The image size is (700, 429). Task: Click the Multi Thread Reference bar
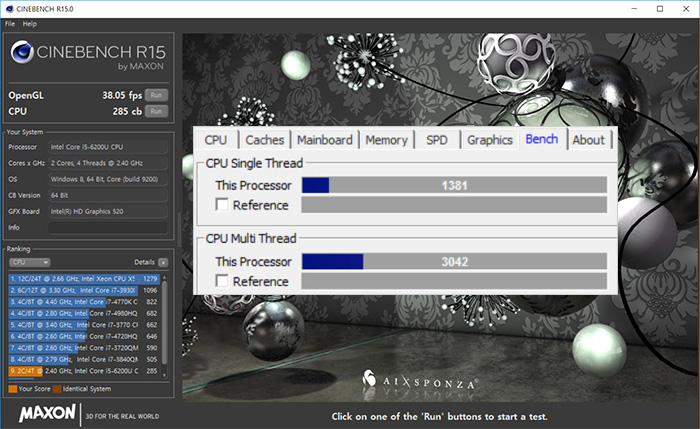(454, 281)
